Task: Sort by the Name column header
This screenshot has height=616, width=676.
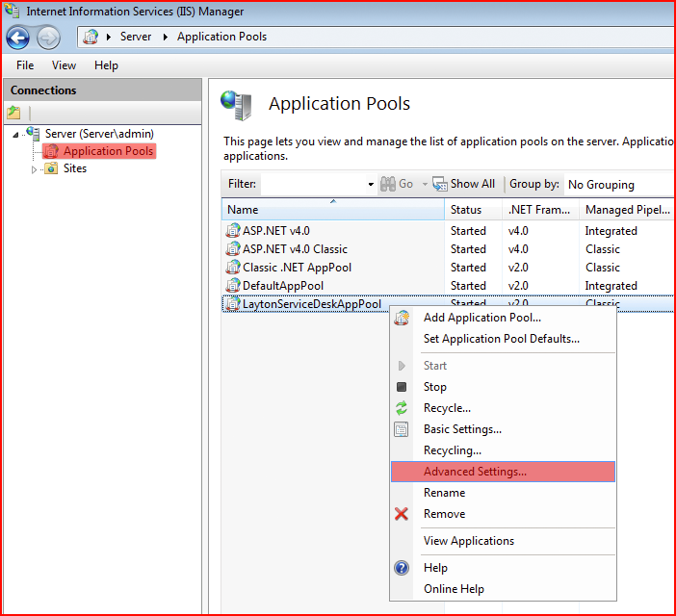Action: tap(333, 210)
